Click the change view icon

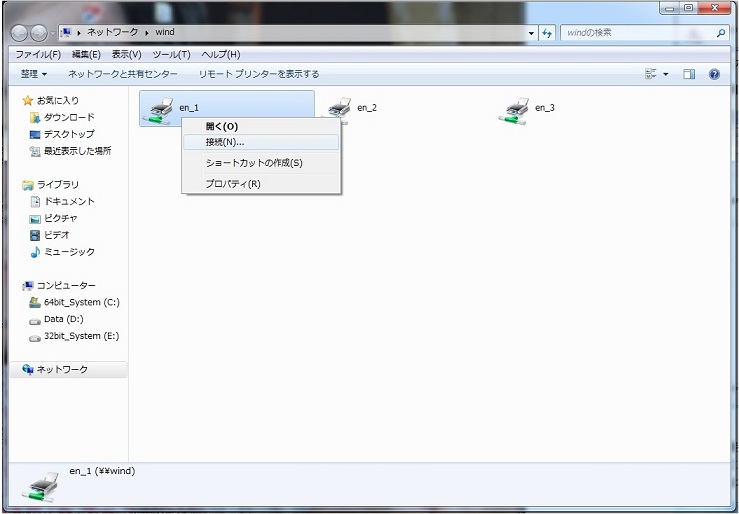(x=651, y=74)
